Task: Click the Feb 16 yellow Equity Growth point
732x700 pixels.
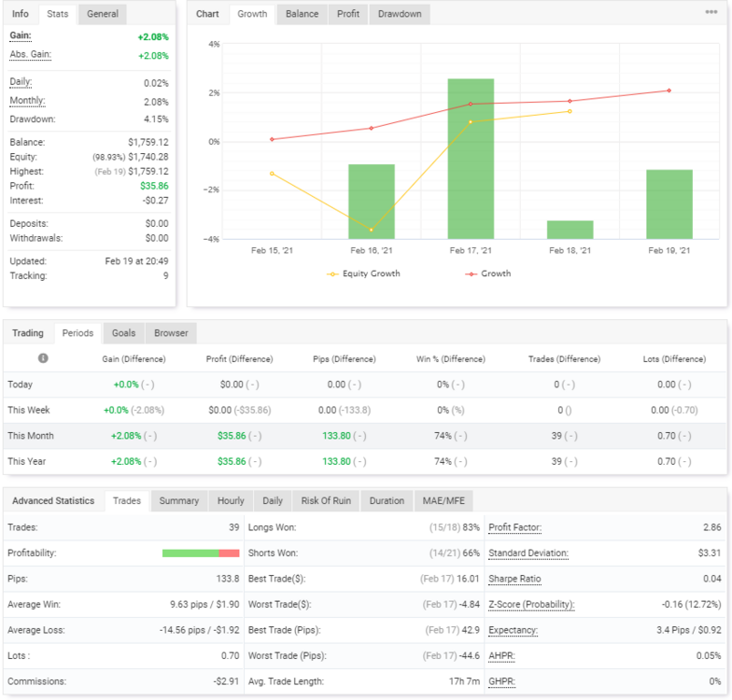Action: tap(372, 230)
